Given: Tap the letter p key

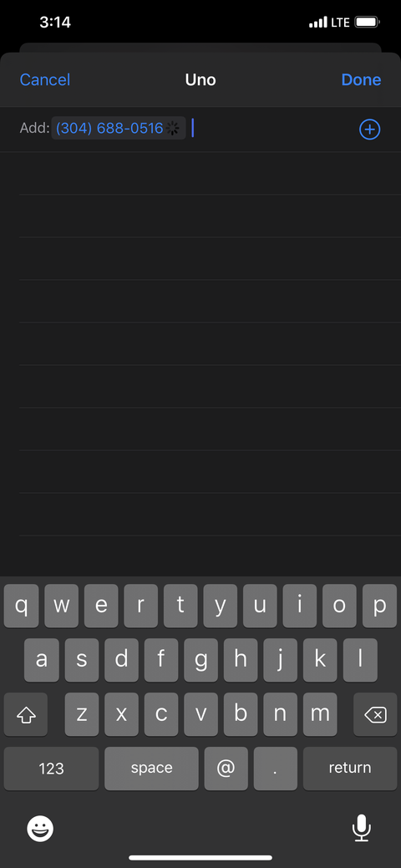Looking at the screenshot, I should [379, 606].
